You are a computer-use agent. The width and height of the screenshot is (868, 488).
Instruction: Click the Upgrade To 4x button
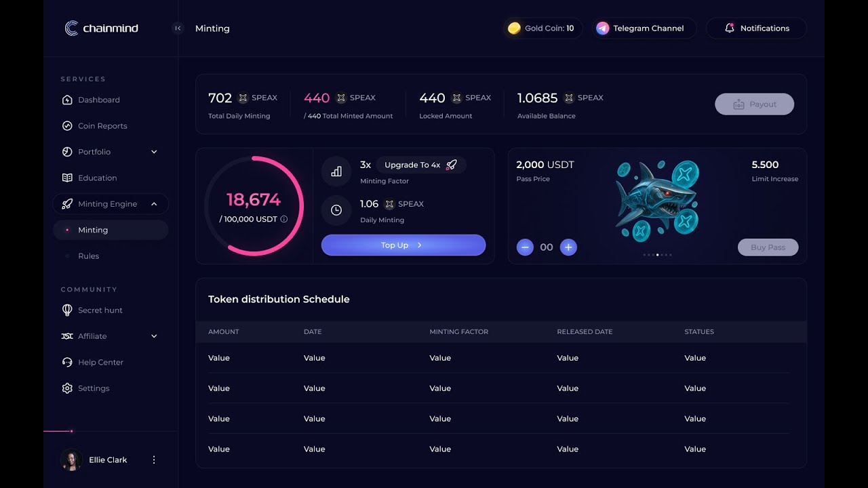(420, 165)
